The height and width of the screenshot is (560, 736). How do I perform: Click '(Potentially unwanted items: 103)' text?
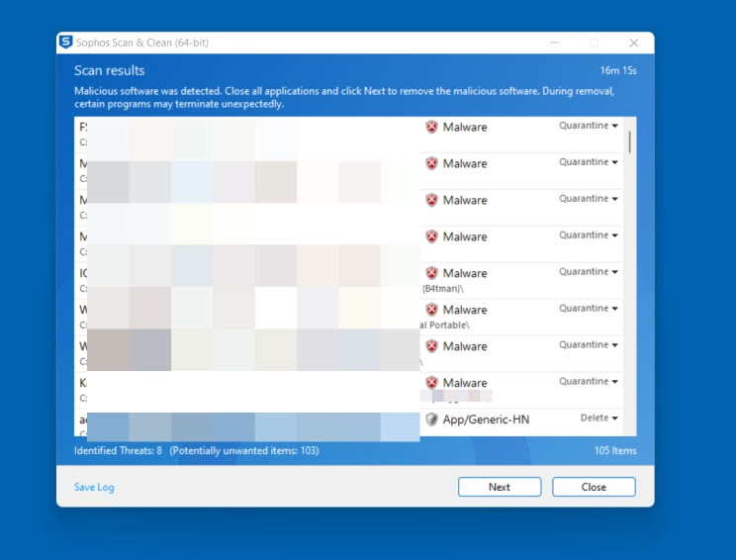coord(244,450)
